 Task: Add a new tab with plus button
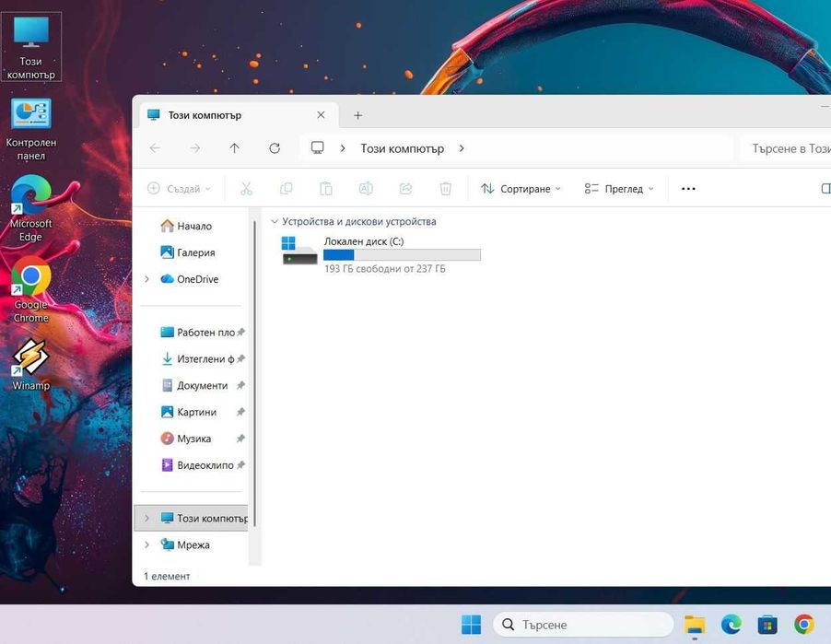point(357,115)
